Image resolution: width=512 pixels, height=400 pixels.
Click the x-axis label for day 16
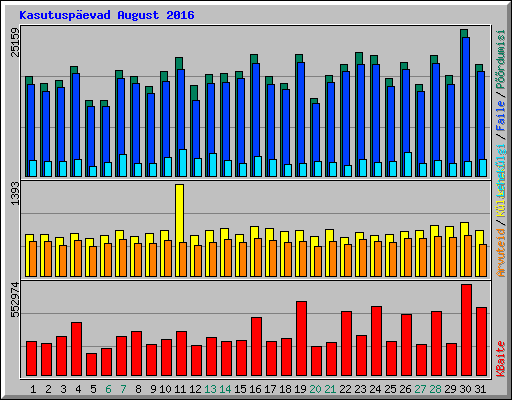point(255,389)
